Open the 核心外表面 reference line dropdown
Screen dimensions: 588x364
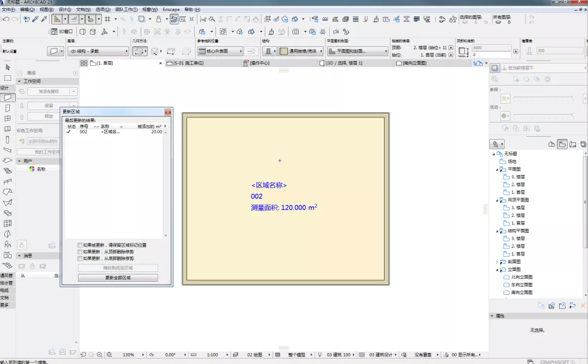click(220, 51)
